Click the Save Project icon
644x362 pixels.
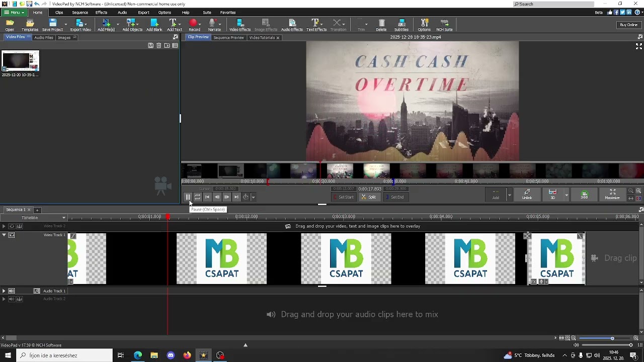52,25
